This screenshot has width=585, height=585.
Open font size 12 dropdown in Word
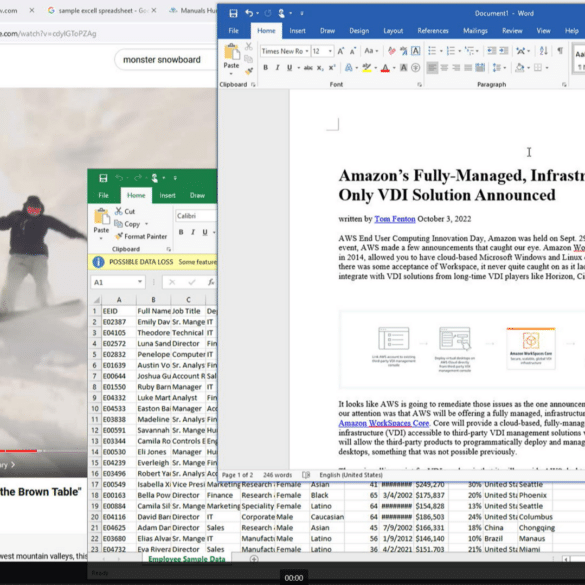tap(330, 51)
